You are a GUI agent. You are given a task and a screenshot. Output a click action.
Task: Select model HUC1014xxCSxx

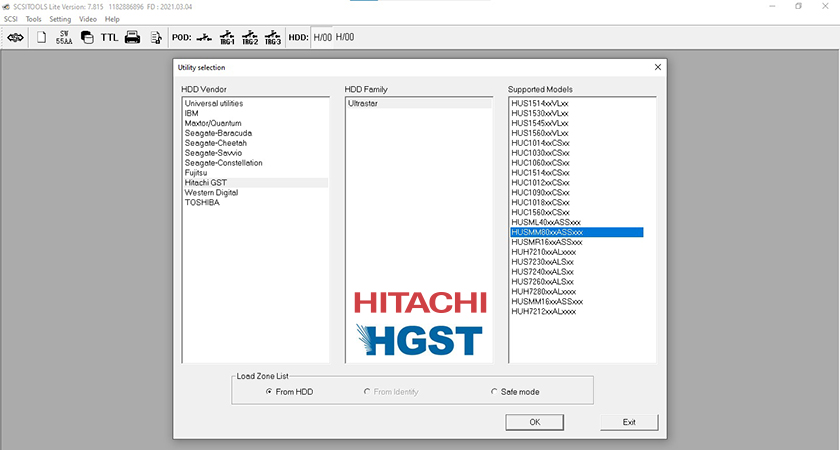click(x=577, y=143)
